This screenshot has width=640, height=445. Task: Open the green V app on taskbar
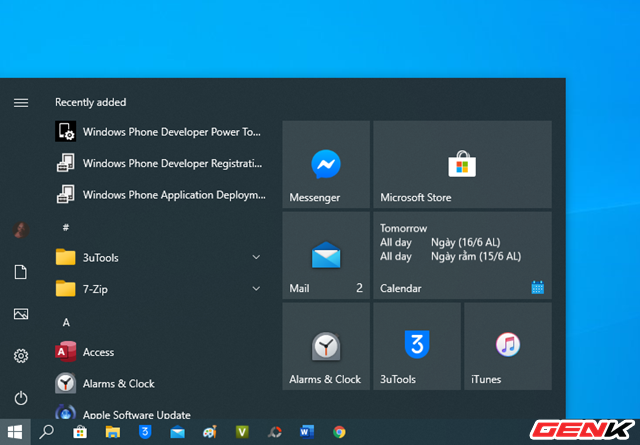point(242,432)
